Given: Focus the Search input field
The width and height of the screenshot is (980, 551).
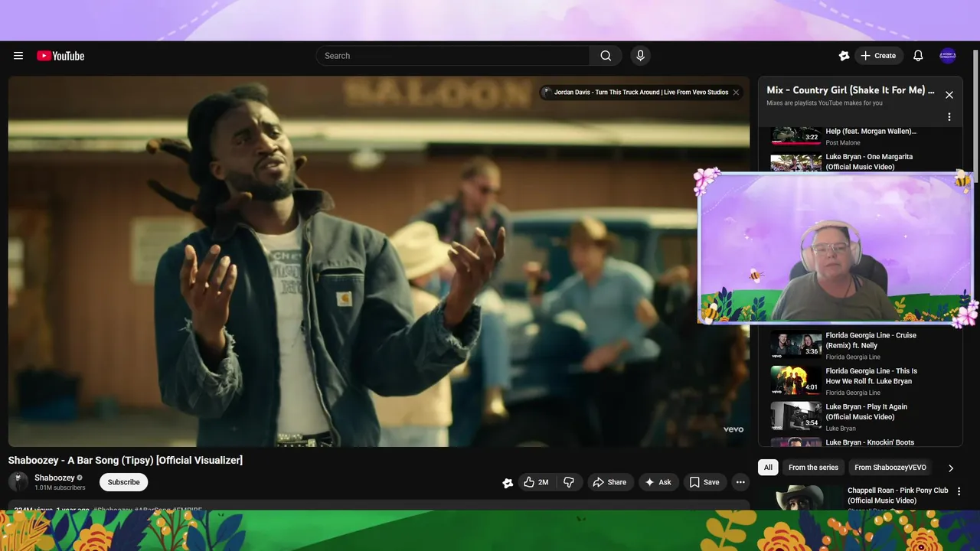Looking at the screenshot, I should pyautogui.click(x=452, y=56).
